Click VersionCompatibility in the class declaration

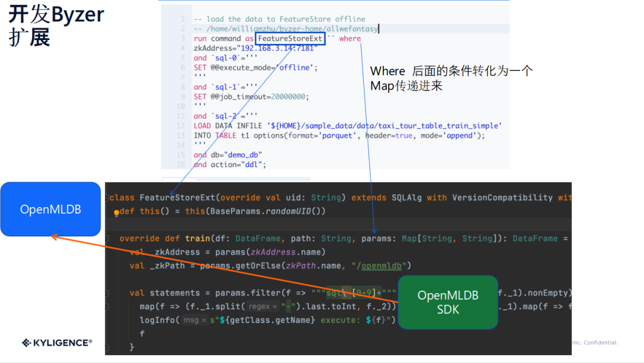tap(502, 198)
